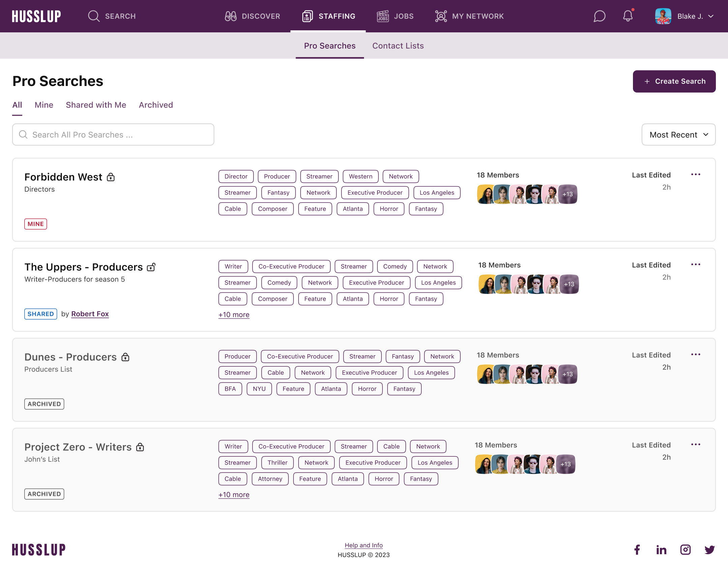Click the Jobs clapperboard icon

pyautogui.click(x=383, y=16)
